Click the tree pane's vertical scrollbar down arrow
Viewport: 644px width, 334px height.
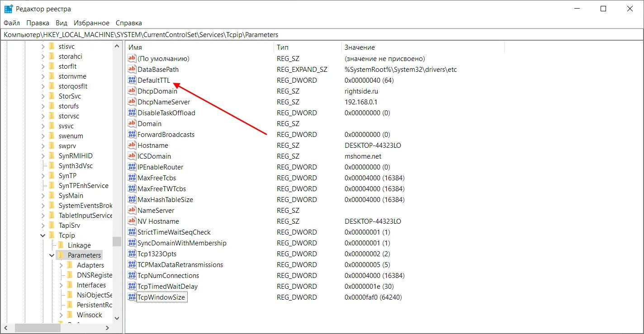click(117, 319)
